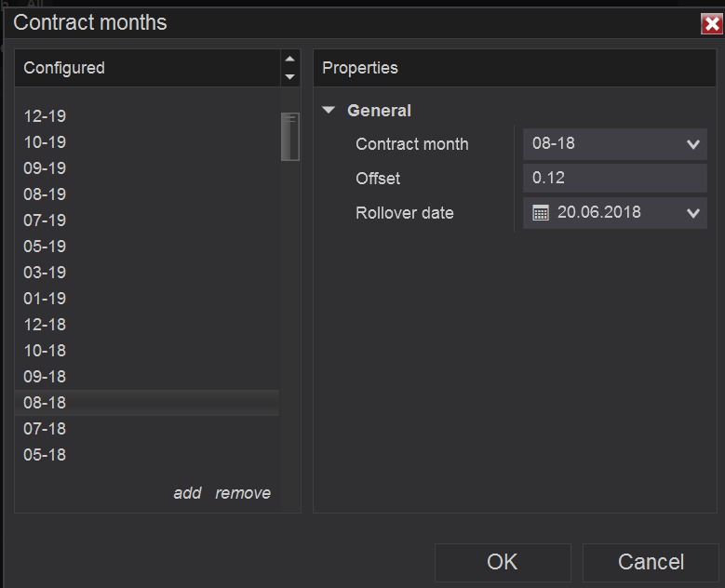Select contract month 12-19 in list
725x588 pixels.
(45, 116)
